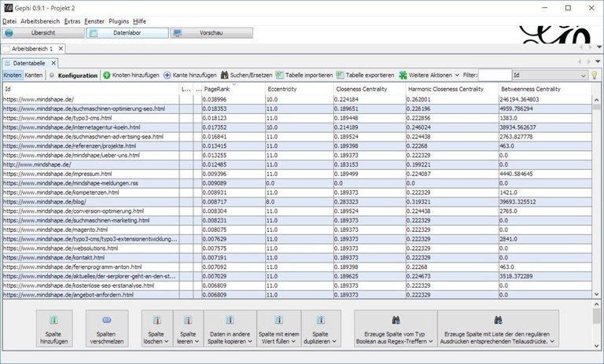Select row https://www.mindshape.de/blog/
604x364 pixels.
pos(297,202)
